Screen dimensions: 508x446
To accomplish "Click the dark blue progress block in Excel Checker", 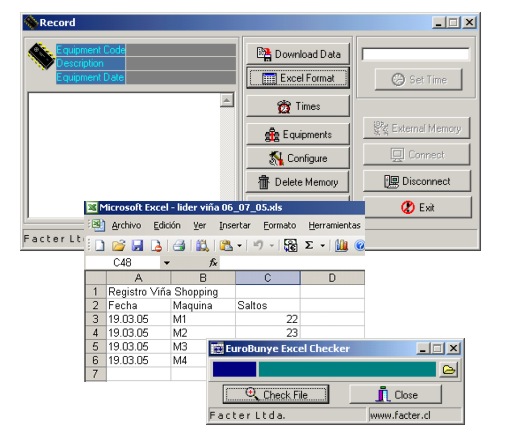I will tap(234, 369).
